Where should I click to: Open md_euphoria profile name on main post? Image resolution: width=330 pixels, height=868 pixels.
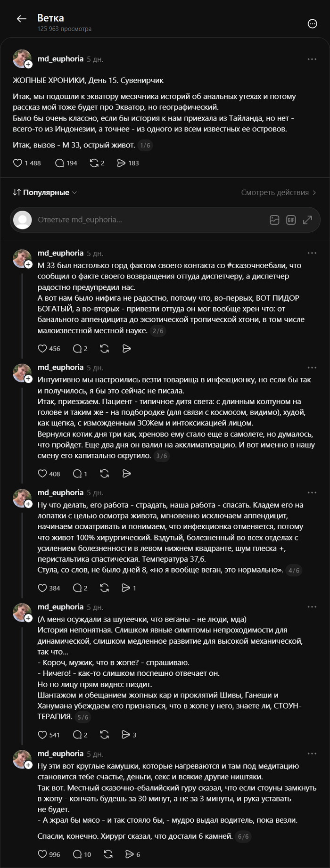[x=60, y=59]
